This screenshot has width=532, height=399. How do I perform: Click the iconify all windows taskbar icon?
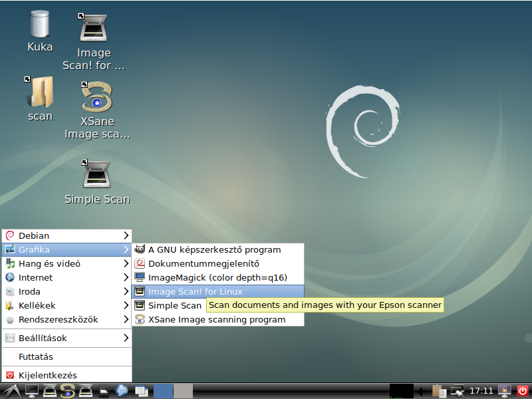[141, 391]
